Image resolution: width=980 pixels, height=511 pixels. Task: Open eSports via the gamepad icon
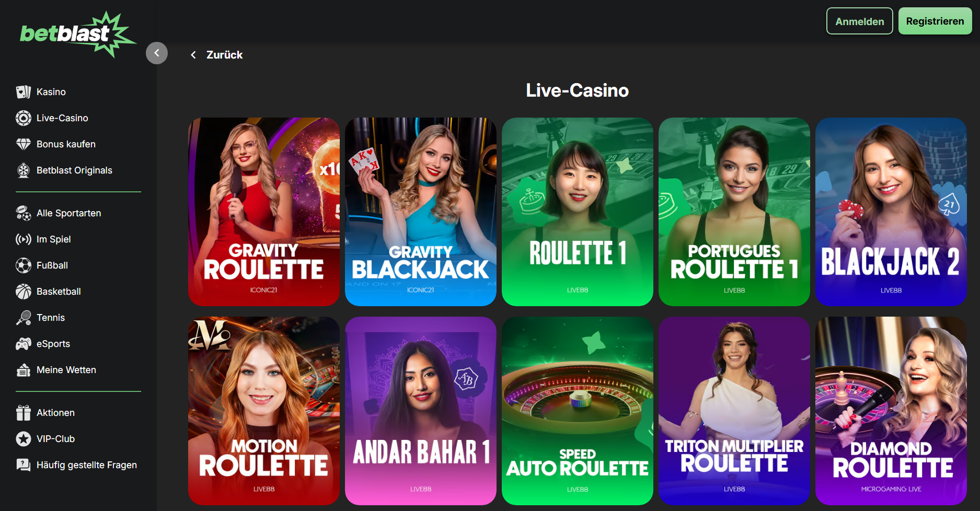pos(23,343)
